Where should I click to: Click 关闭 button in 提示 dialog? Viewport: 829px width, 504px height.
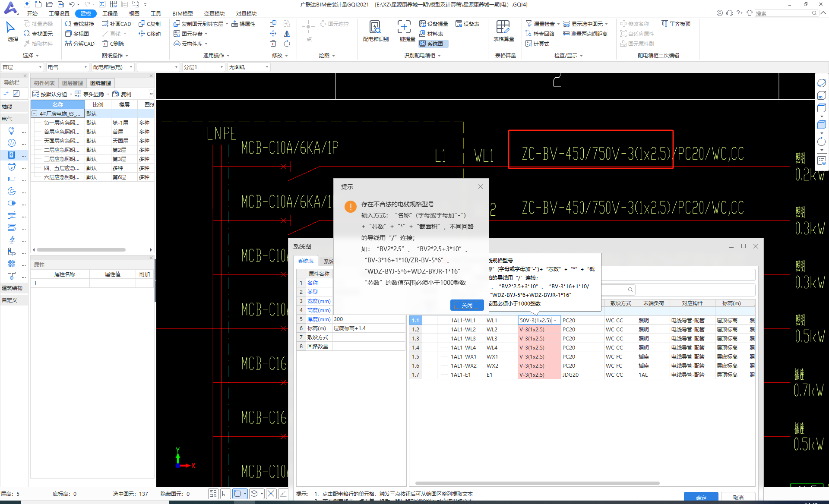click(467, 305)
